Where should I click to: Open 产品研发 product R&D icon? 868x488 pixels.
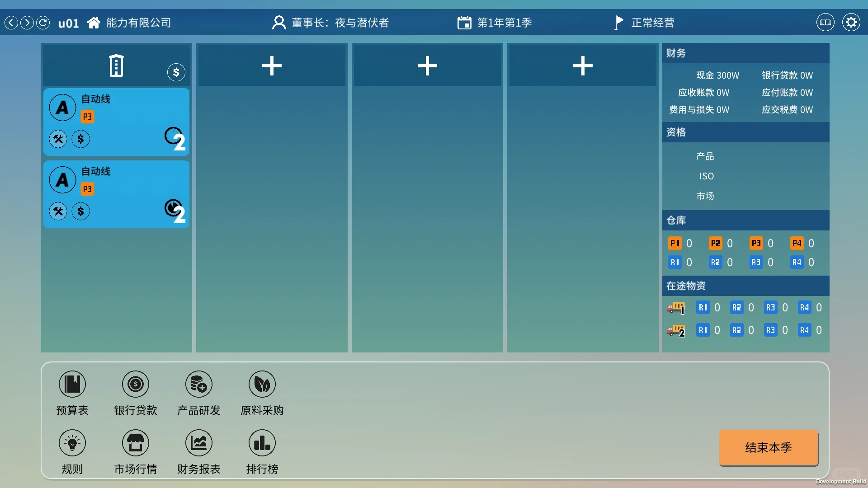[198, 385]
